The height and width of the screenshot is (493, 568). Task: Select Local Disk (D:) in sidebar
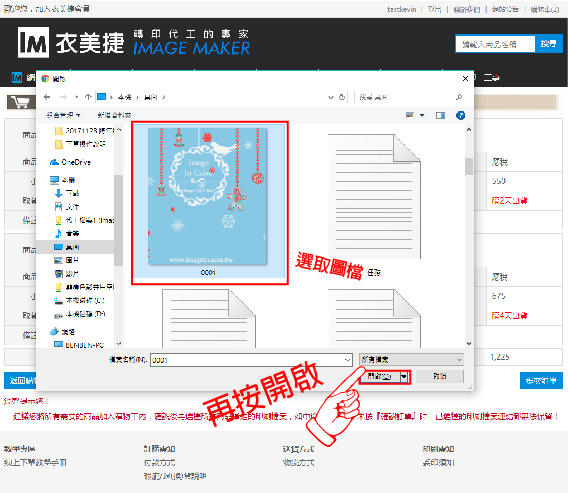tap(79, 314)
